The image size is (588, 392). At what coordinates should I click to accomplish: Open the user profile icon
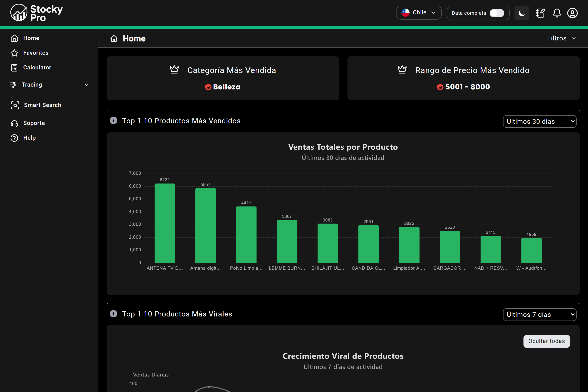click(572, 13)
